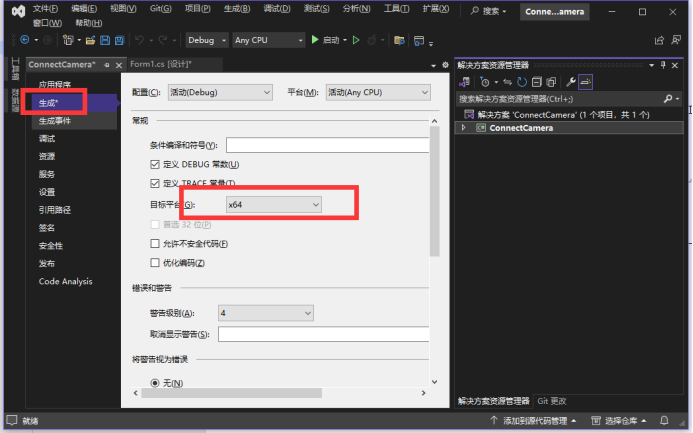Click the notifications bell in status bar
The width and height of the screenshot is (693, 433).
point(664,420)
